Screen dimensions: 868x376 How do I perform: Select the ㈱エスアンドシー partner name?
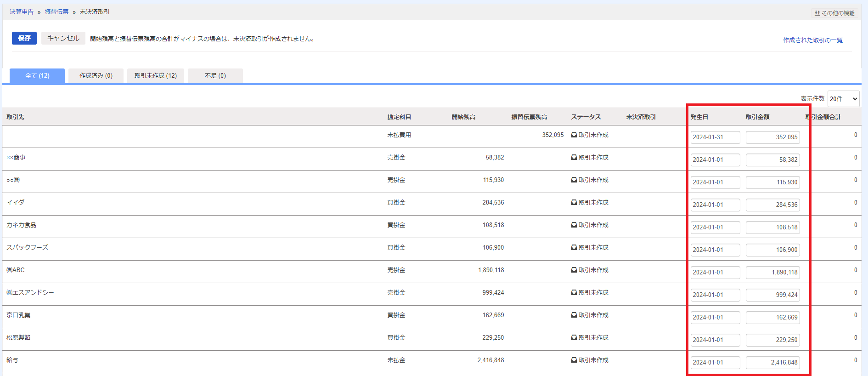[30, 293]
